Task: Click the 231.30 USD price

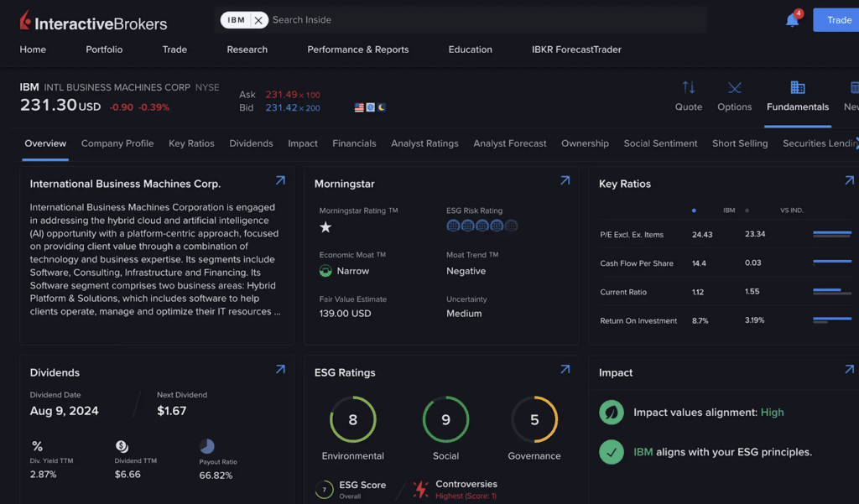Action: pyautogui.click(x=60, y=105)
